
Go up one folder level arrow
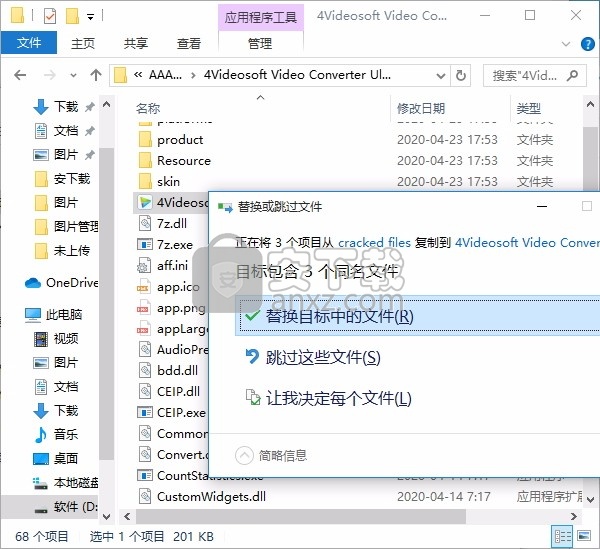click(x=96, y=75)
